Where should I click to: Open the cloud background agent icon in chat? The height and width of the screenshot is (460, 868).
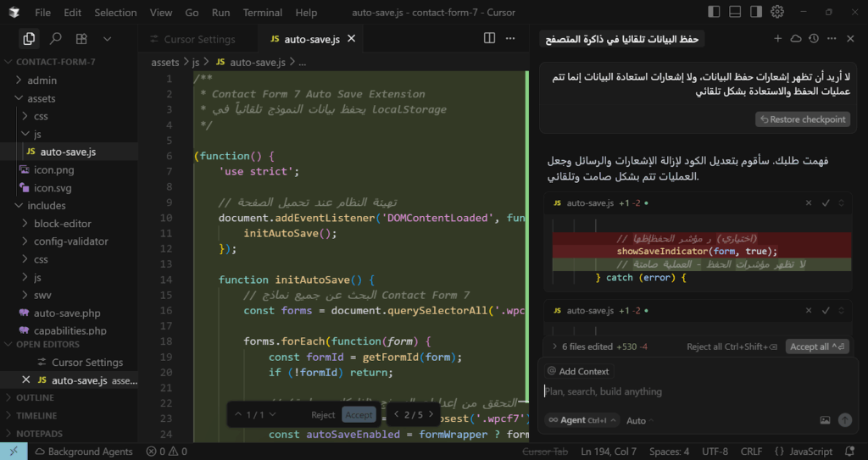pos(795,39)
